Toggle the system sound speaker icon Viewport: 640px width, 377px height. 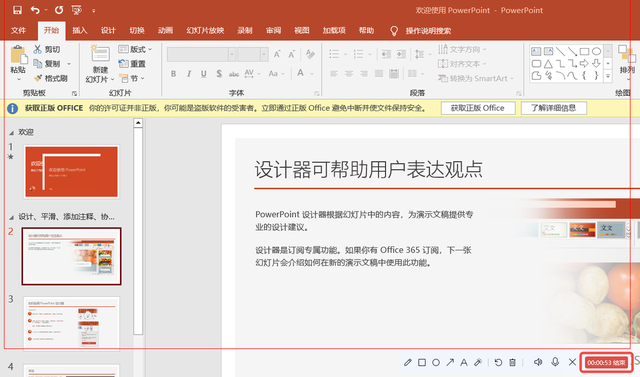[538, 362]
